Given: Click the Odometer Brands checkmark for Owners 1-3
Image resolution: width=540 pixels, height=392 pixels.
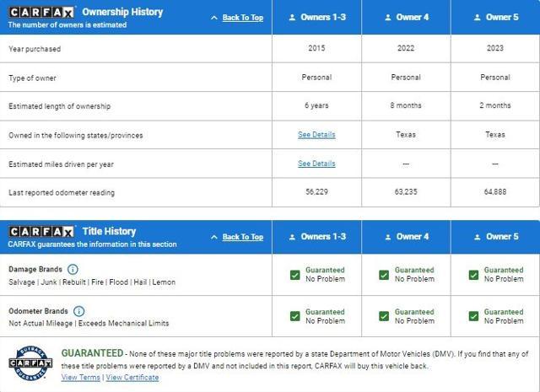Looking at the screenshot, I should [x=295, y=316].
